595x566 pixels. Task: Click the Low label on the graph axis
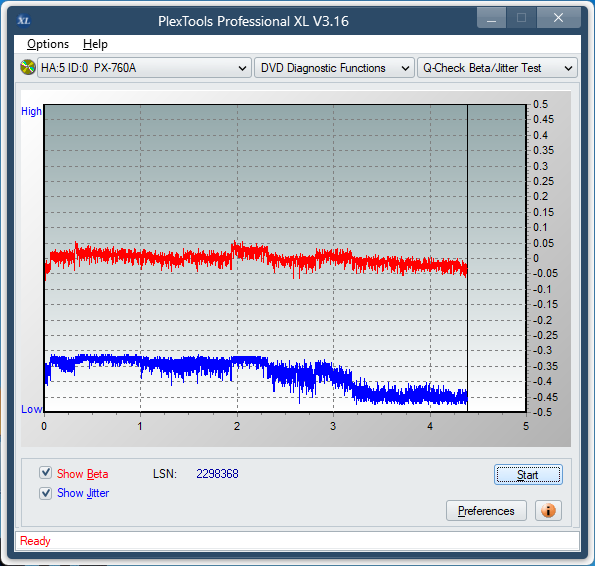pos(31,409)
